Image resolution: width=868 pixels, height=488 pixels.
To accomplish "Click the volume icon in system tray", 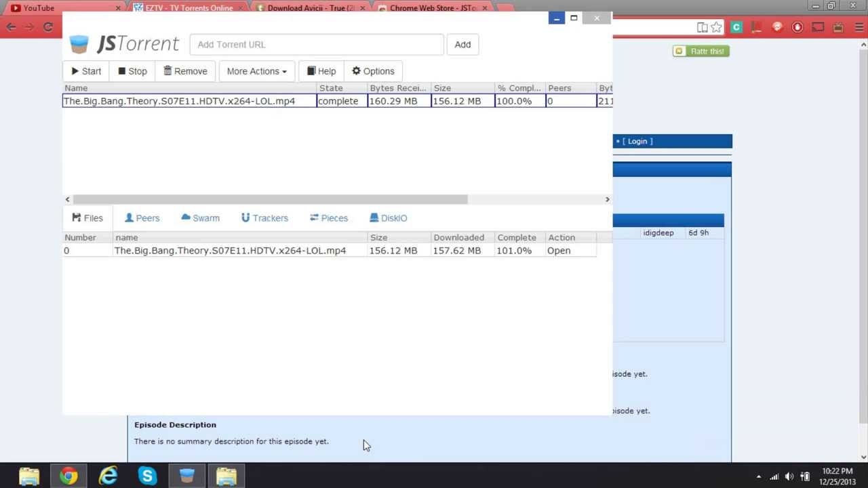I will (789, 476).
